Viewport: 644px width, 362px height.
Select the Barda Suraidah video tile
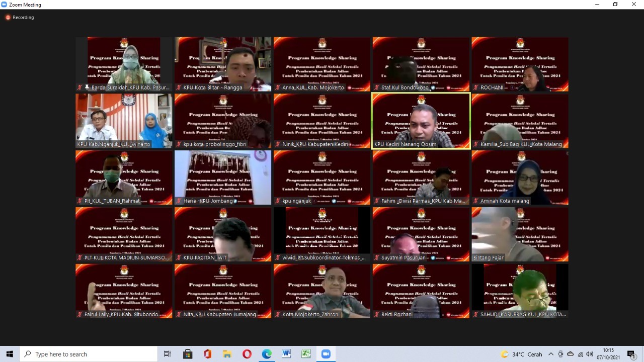tap(124, 64)
